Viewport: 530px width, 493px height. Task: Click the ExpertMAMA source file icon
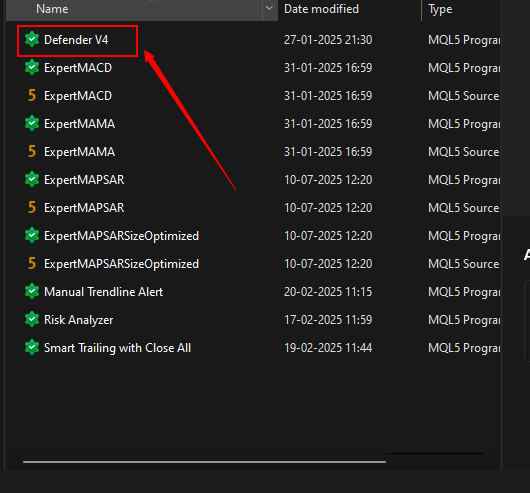click(x=32, y=152)
